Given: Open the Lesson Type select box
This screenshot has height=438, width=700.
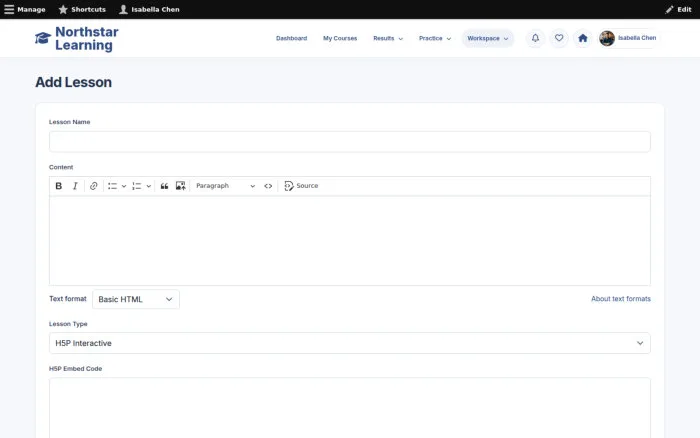Looking at the screenshot, I should point(350,343).
